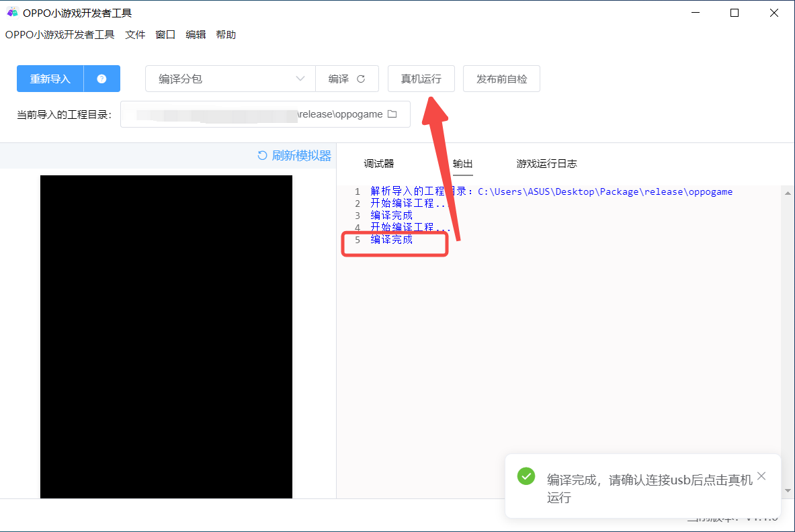Screen dimensions: 795x532
Task: Click the 发布前自检 button
Action: (x=502, y=79)
